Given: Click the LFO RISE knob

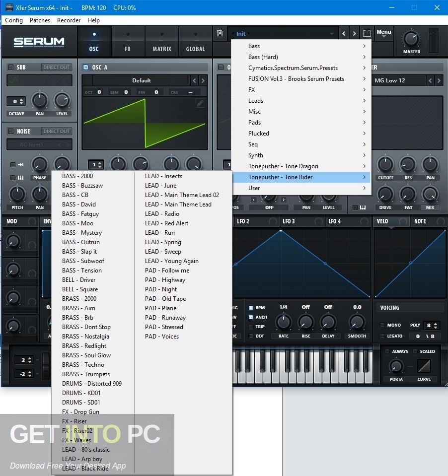Looking at the screenshot, I should point(306,323).
